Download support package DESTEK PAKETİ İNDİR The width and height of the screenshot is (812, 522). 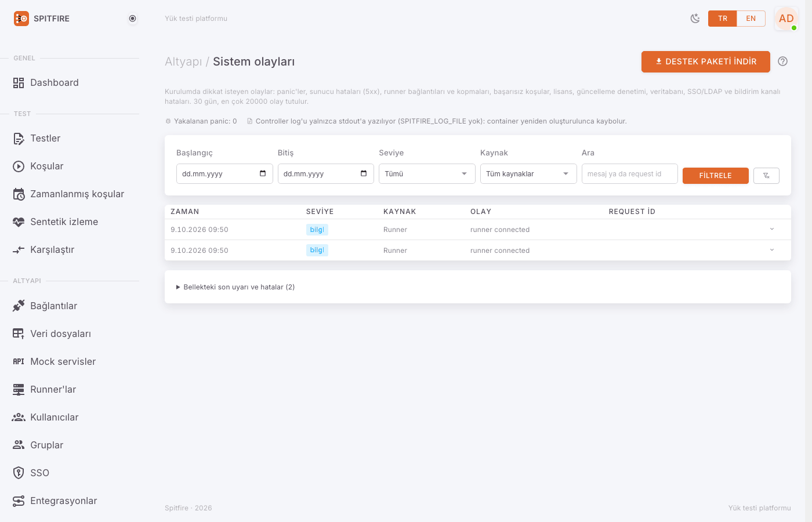pyautogui.click(x=705, y=61)
